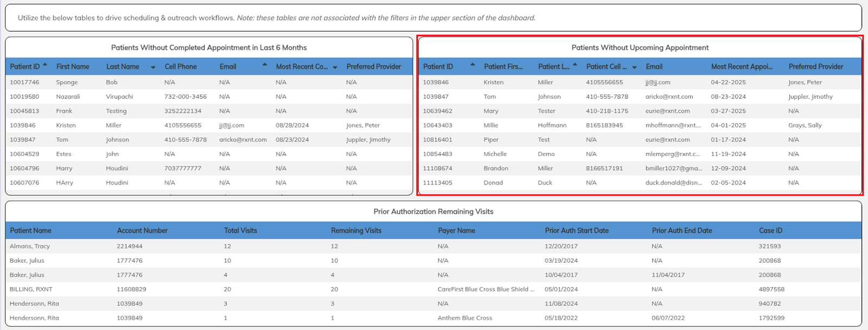Screen dimensions: 868x330
Task: Sort by Case ID column header
Action: coord(770,231)
